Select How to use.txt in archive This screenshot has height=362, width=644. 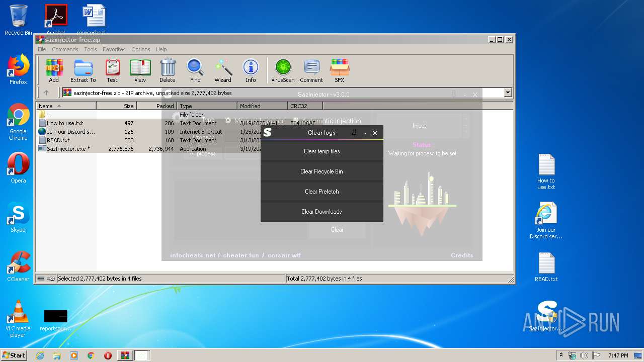[x=65, y=123]
